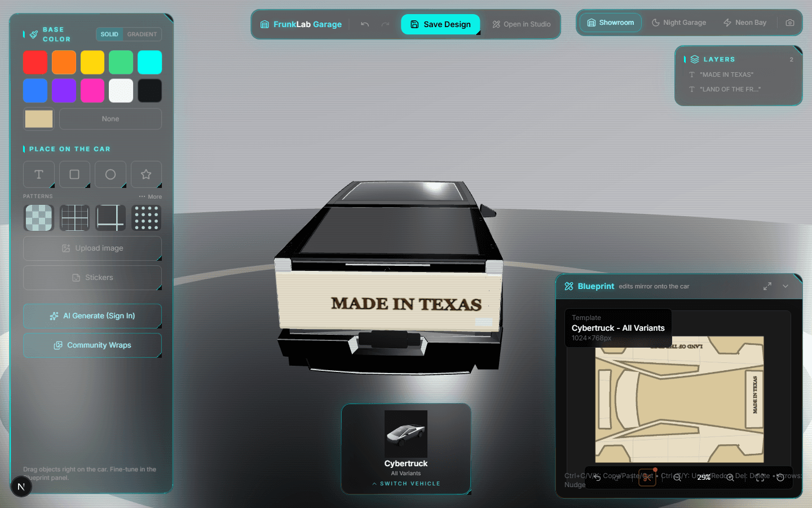Add a rectangle shape to the car
Viewport: 812px width, 508px height.
coord(74,174)
